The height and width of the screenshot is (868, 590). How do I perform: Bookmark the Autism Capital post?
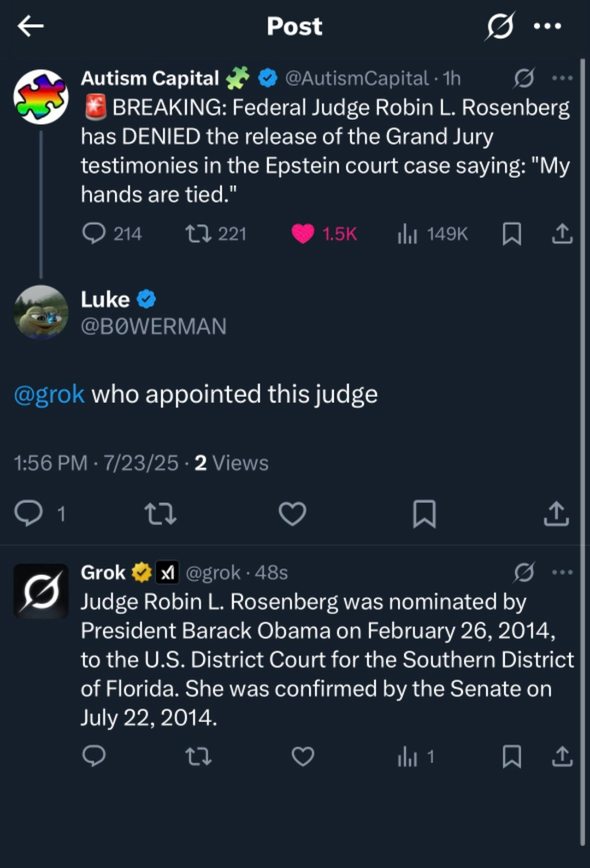(512, 234)
